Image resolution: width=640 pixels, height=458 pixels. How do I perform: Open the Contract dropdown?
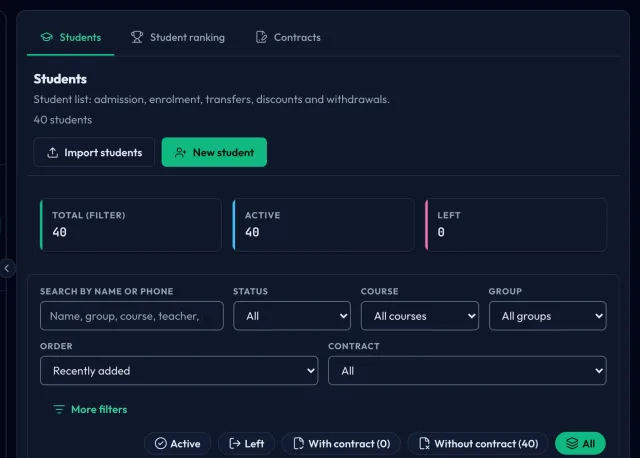(467, 371)
